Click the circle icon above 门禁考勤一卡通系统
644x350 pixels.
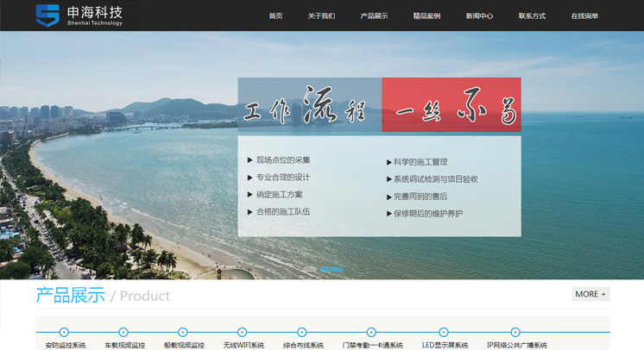[371, 332]
